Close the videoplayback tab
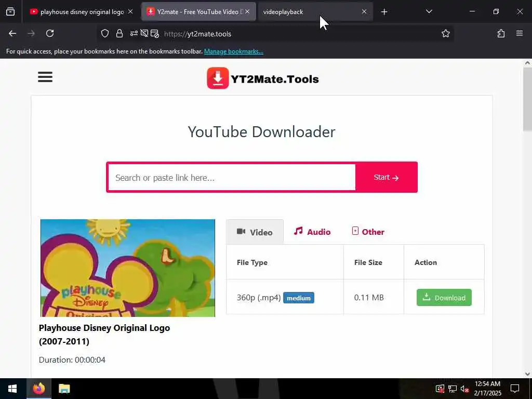The image size is (532, 399). pos(364,12)
